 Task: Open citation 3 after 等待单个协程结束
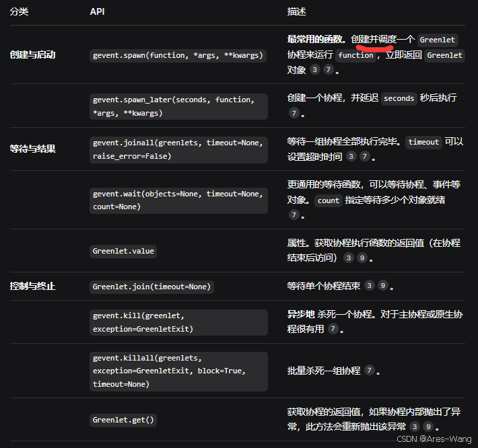[370, 285]
